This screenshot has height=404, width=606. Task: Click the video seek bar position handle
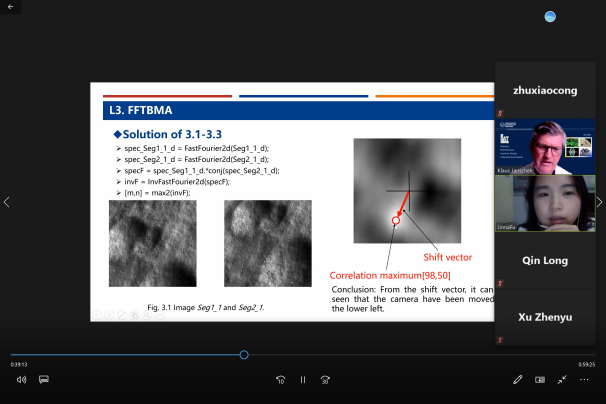[x=244, y=355]
